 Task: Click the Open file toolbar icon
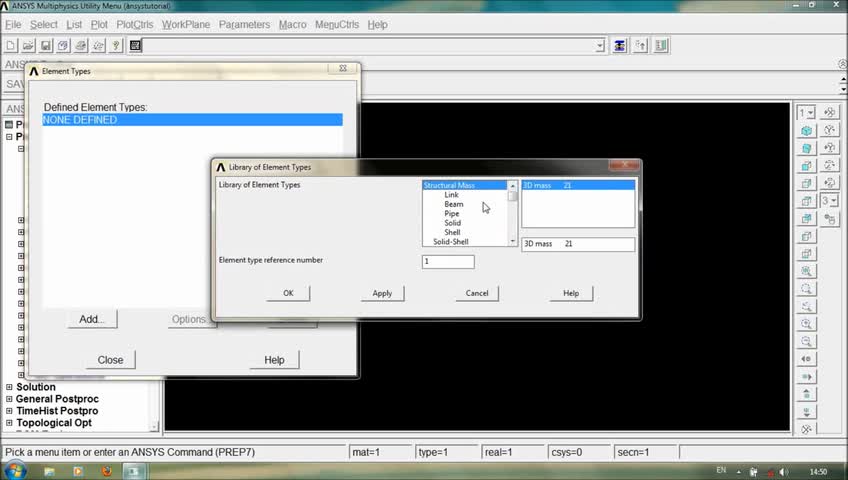pos(28,46)
